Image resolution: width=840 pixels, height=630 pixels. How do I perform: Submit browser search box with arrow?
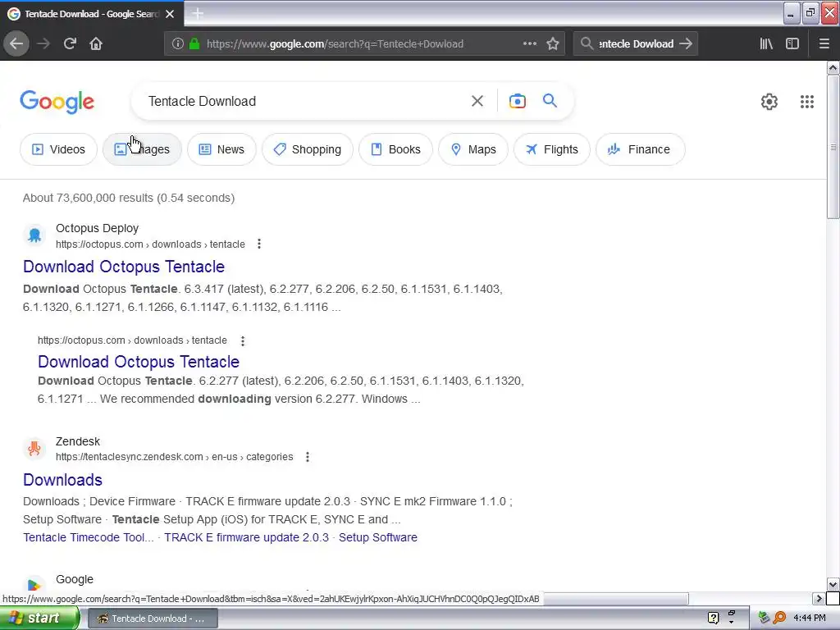tap(686, 43)
